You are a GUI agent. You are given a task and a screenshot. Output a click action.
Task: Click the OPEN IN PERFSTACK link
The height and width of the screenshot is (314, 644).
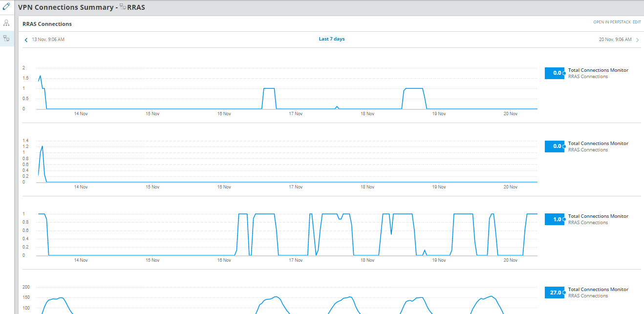(x=612, y=22)
